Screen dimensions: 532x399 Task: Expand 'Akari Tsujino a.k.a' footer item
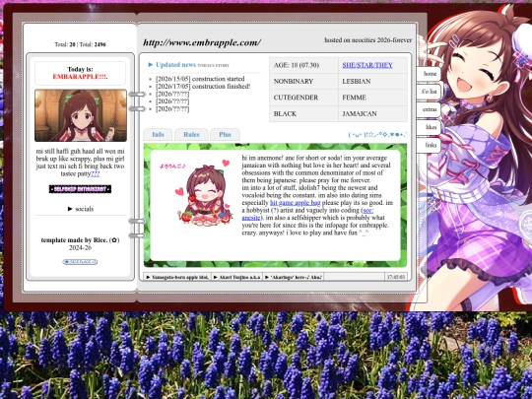click(x=236, y=277)
